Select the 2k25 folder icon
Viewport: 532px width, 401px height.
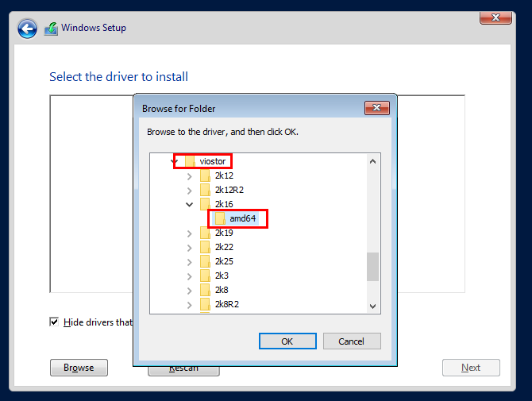coord(205,261)
